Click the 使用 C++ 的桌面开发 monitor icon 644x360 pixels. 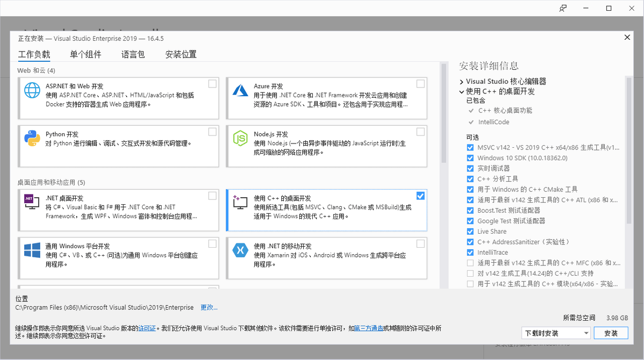coord(240,204)
